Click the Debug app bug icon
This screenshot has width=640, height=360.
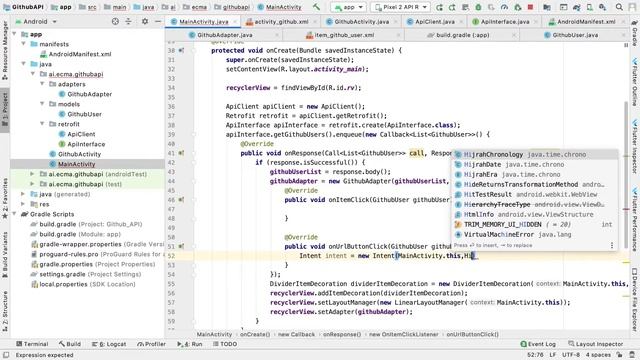coord(478,7)
